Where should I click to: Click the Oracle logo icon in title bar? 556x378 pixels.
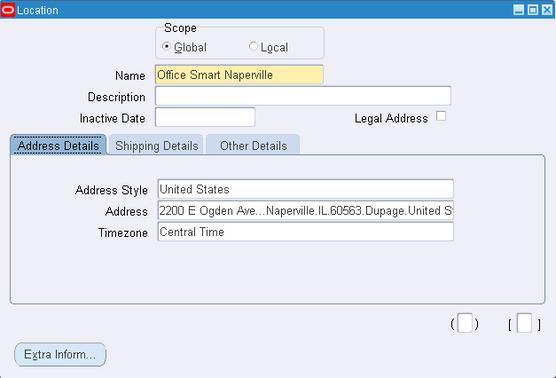point(8,10)
